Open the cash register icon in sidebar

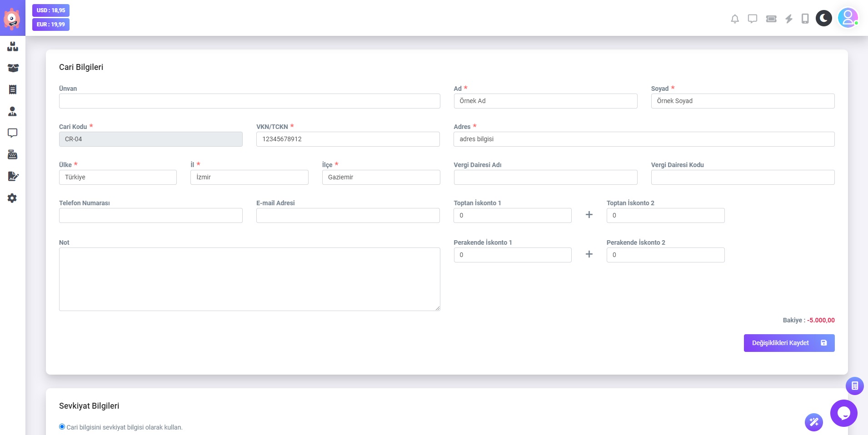13,155
